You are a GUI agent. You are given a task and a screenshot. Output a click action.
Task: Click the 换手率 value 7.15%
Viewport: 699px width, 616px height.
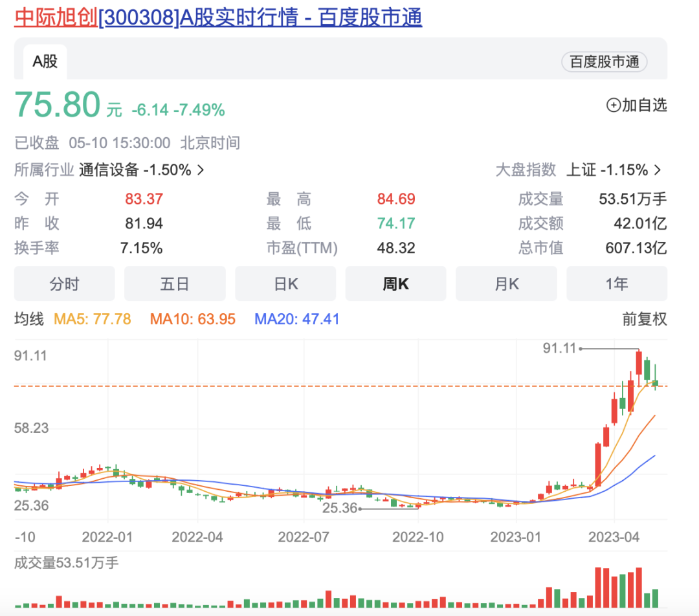click(x=141, y=248)
